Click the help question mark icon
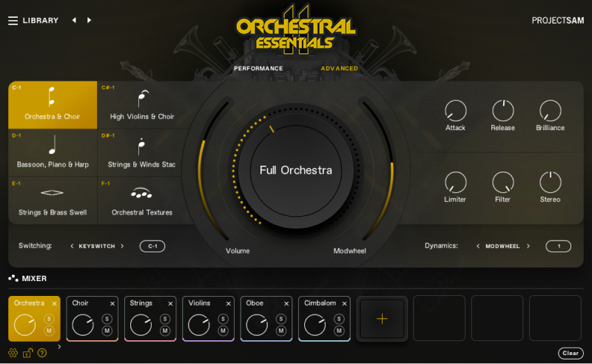Viewport: 592px width, 364px height. click(x=42, y=353)
